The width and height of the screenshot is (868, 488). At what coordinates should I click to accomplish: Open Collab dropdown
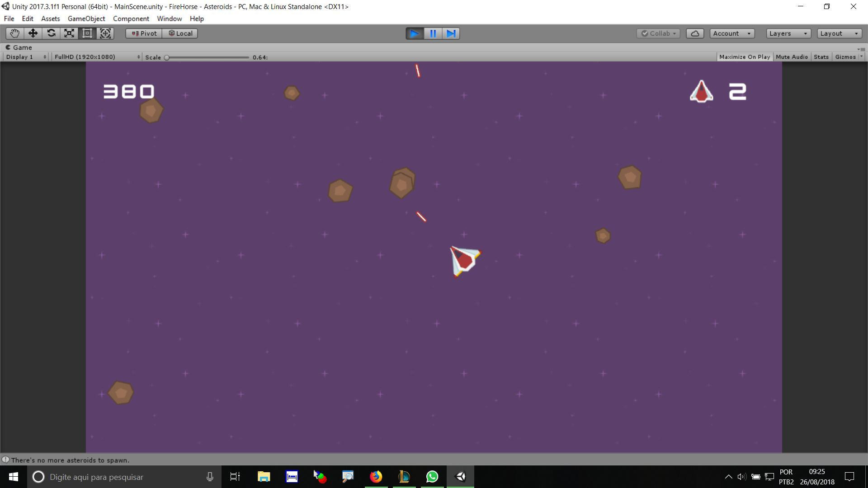658,33
